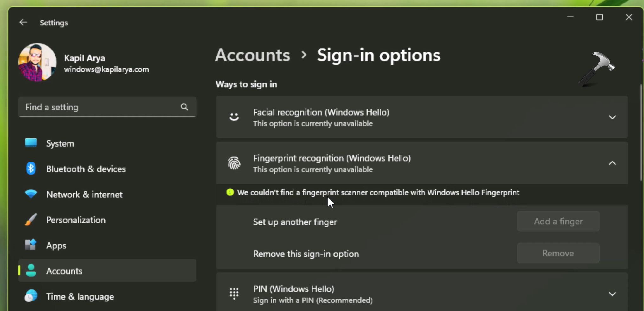The height and width of the screenshot is (311, 644).
Task: Click the vertical scrollbar on the right
Action: pyautogui.click(x=641, y=133)
